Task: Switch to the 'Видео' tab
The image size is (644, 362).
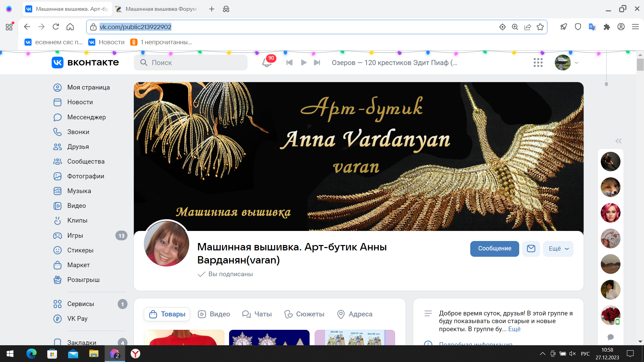Action: click(214, 314)
